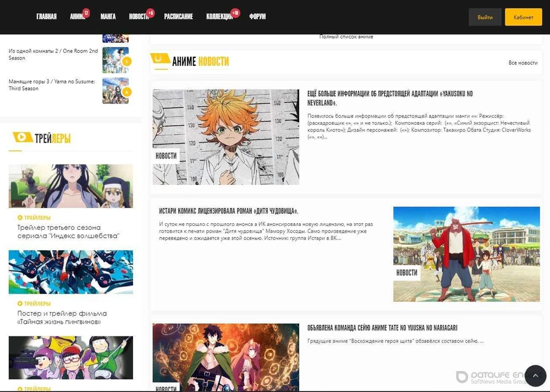This screenshot has height=392, width=550.
Task: Read the Дитя чудовища license headline
Action: [229, 211]
